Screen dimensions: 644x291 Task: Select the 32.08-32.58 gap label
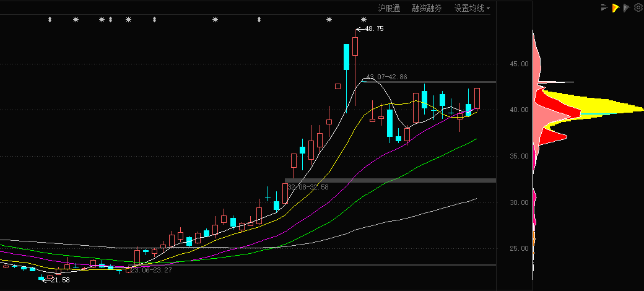click(x=308, y=187)
